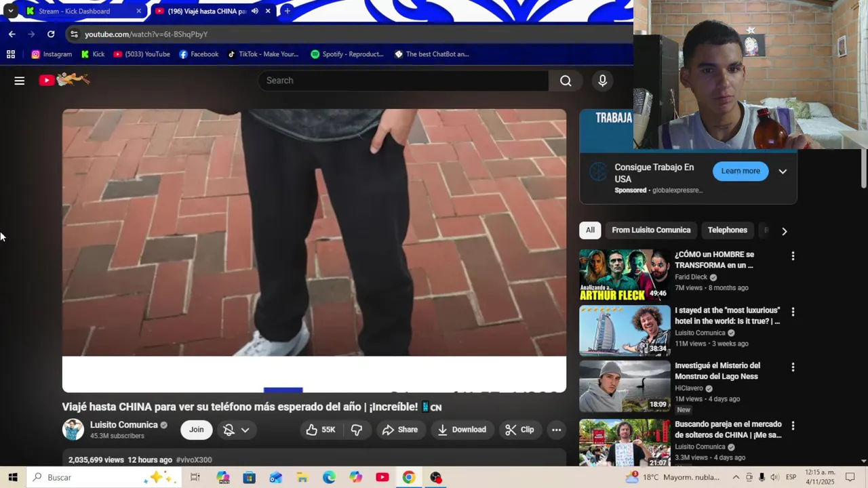Open the 'Investigué el Misterio del Monstruo' title
Screen dimensions: 868x488
click(x=717, y=371)
